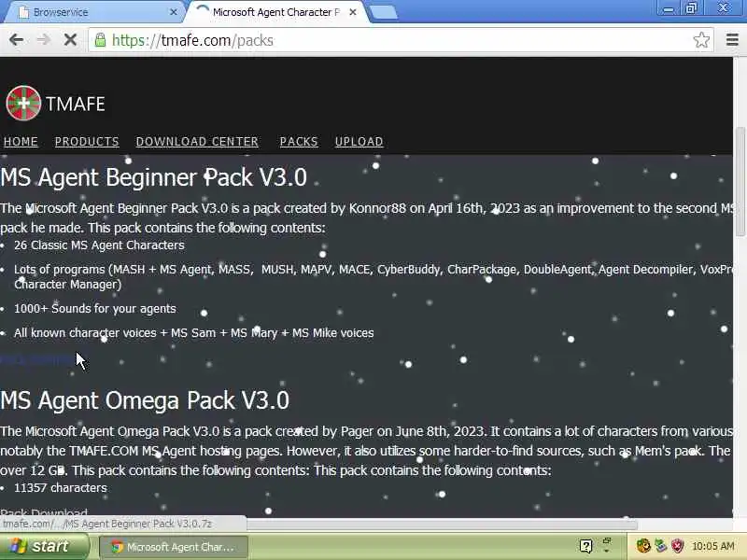Open the UPLOAD nav link
The image size is (747, 560).
359,142
